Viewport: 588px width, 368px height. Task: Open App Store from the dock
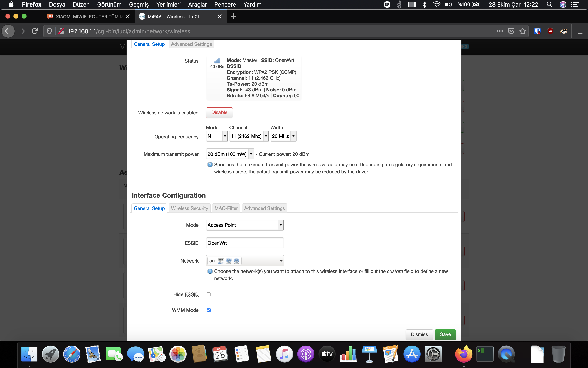tap(412, 354)
